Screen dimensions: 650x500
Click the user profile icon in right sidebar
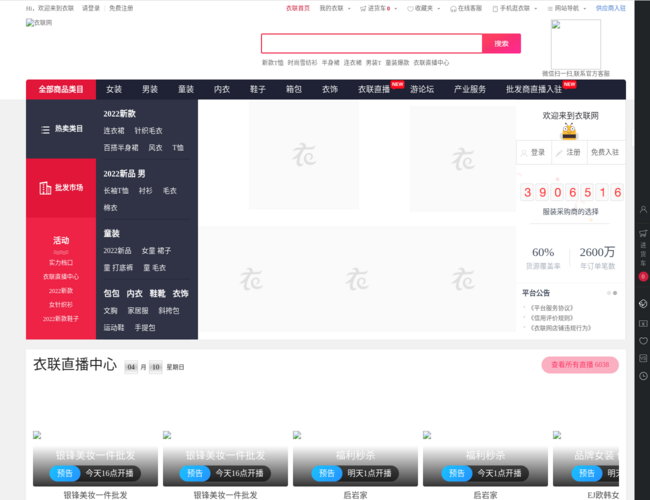click(642, 210)
